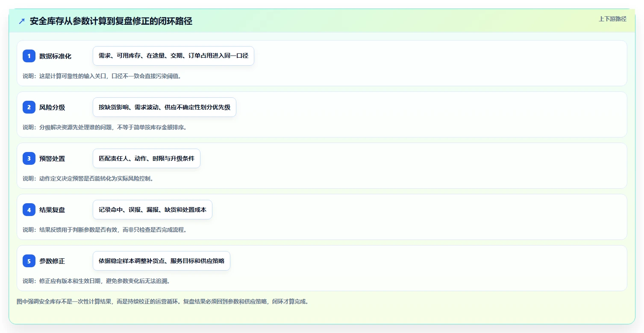Select the 数据标准化 step label
Image resolution: width=644 pixels, height=333 pixels.
click(56, 56)
